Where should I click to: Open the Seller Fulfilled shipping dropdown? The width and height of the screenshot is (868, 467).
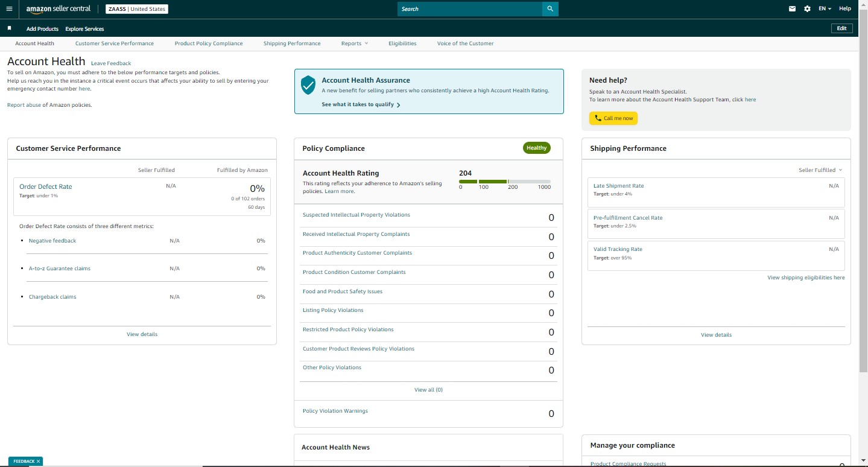[820, 170]
